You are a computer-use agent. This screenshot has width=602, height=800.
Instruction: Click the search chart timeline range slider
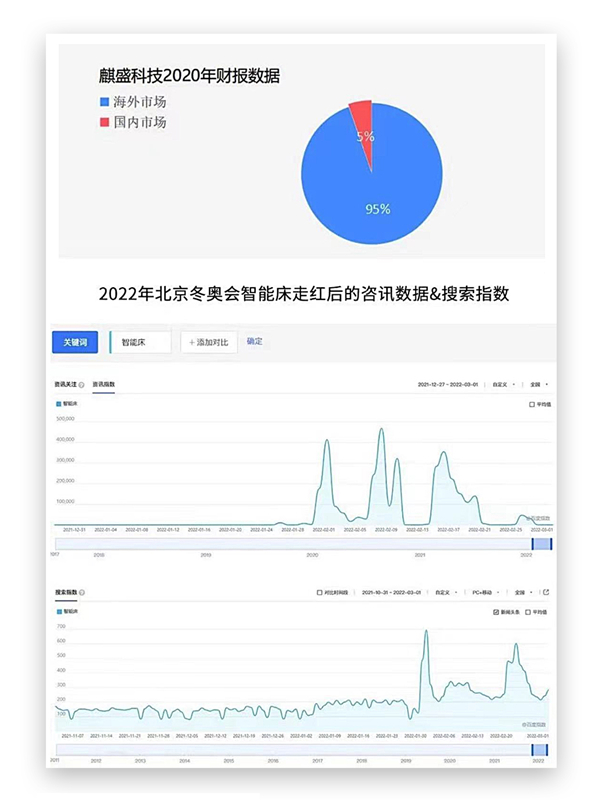(302, 749)
